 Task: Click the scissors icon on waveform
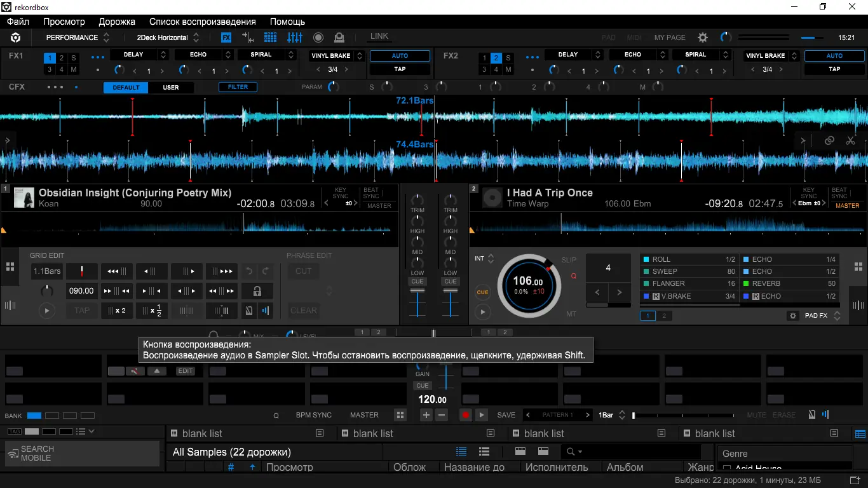(850, 140)
